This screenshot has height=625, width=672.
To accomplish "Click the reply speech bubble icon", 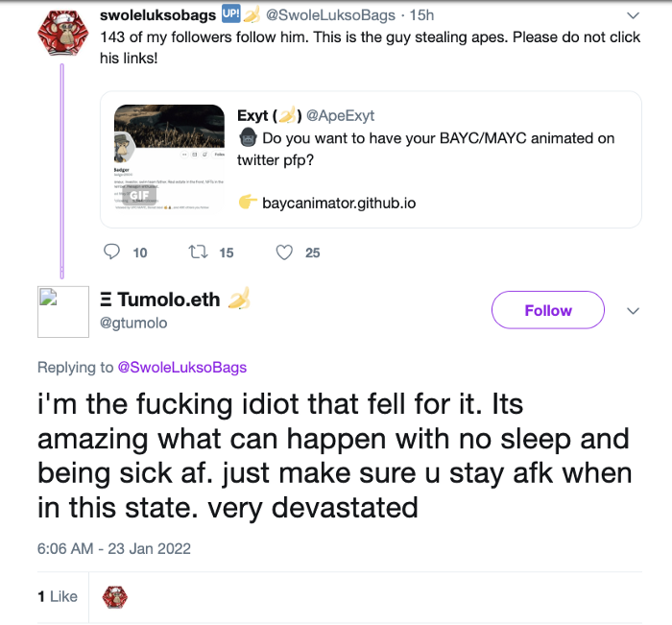I will pyautogui.click(x=112, y=252).
